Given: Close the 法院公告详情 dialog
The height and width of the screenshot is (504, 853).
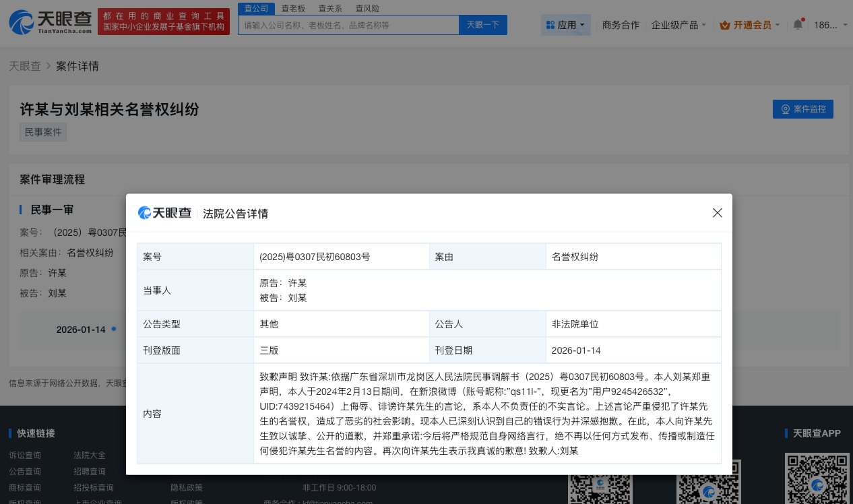Looking at the screenshot, I should point(717,212).
